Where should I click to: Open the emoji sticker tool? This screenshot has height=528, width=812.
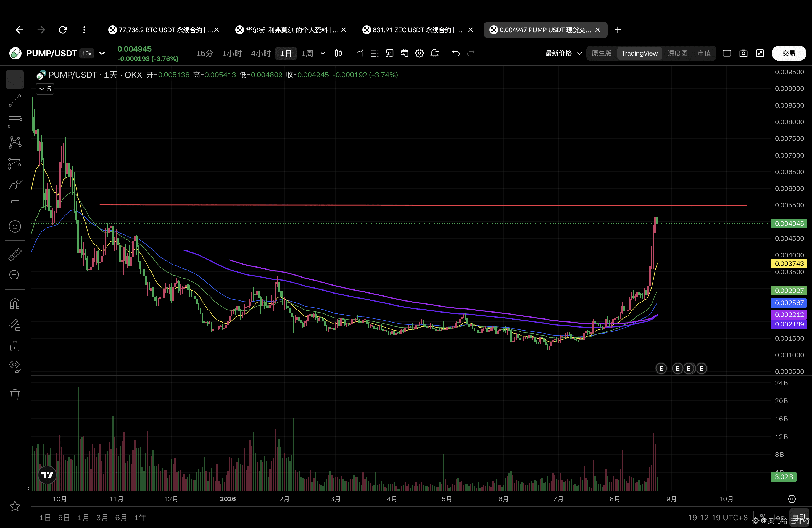click(15, 226)
